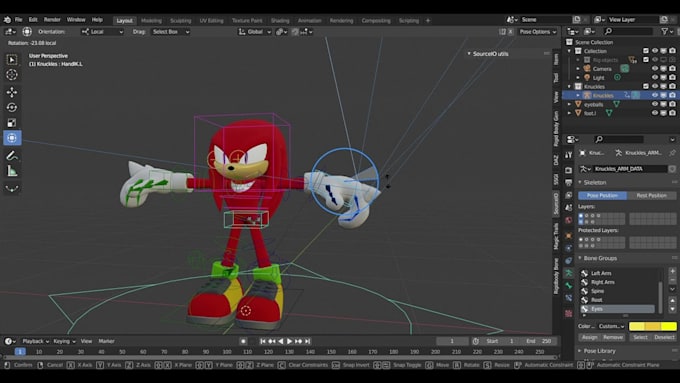This screenshot has height=383, width=680.
Task: Add a new bone group with plus button
Action: coord(672,271)
